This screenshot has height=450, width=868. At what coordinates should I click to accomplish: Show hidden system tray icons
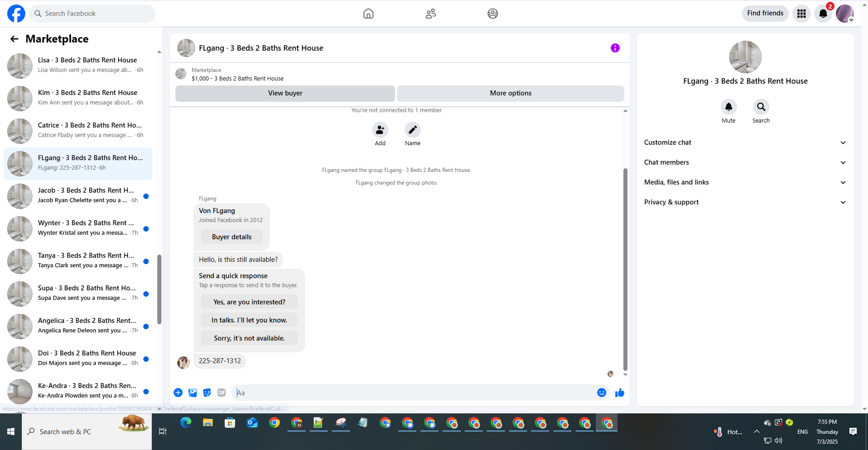757,431
